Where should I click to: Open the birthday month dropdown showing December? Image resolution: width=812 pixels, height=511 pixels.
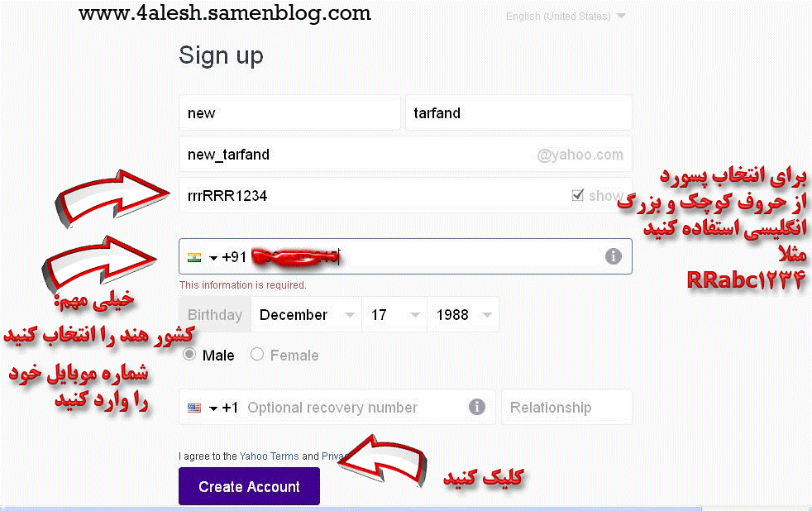coord(306,315)
